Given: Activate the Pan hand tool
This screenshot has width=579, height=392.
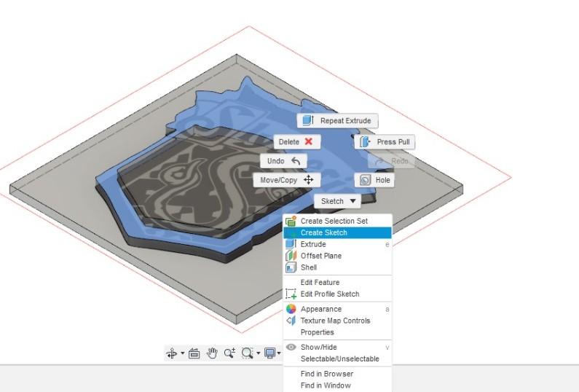Looking at the screenshot, I should point(212,353).
